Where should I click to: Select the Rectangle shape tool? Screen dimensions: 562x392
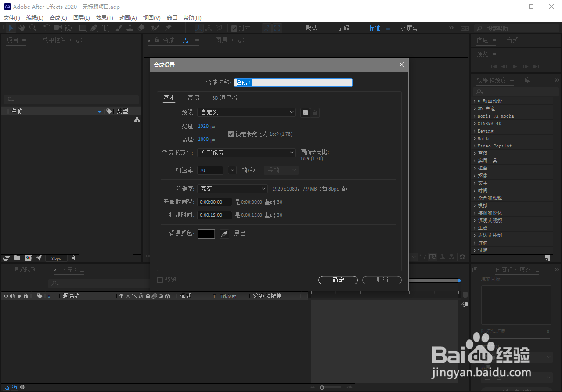coord(83,28)
